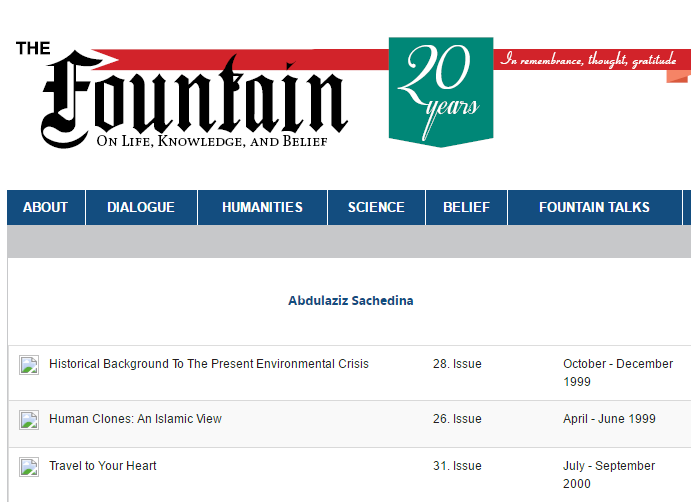Viewport: 691px width, 502px height.
Task: Open article Historical Background To The Present Environmental Crisis
Action: coord(209,364)
